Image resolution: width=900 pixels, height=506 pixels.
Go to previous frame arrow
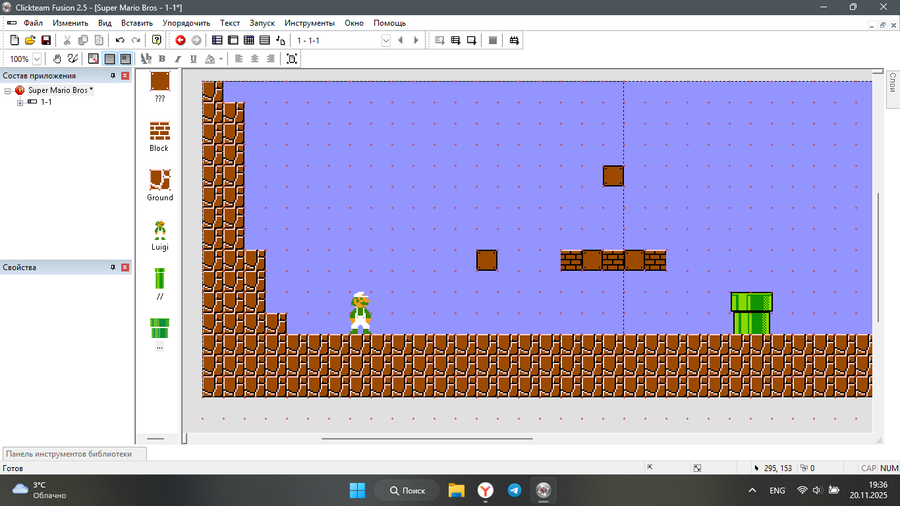(401, 40)
